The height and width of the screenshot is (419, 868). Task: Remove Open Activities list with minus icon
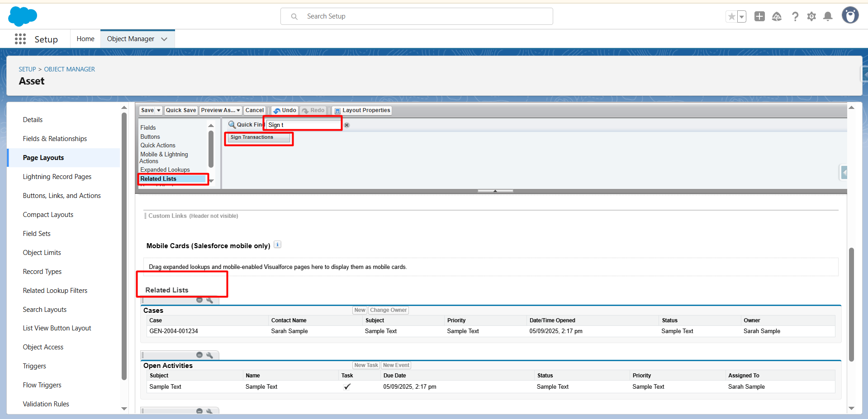pyautogui.click(x=199, y=355)
